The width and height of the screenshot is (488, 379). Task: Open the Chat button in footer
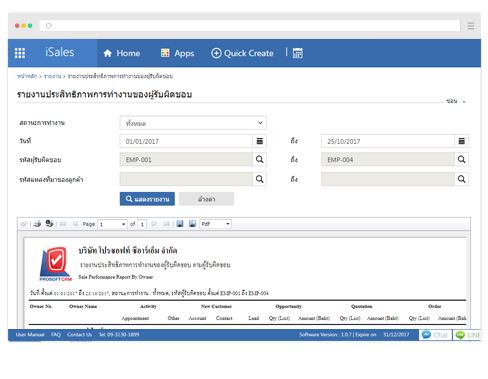tap(435, 335)
